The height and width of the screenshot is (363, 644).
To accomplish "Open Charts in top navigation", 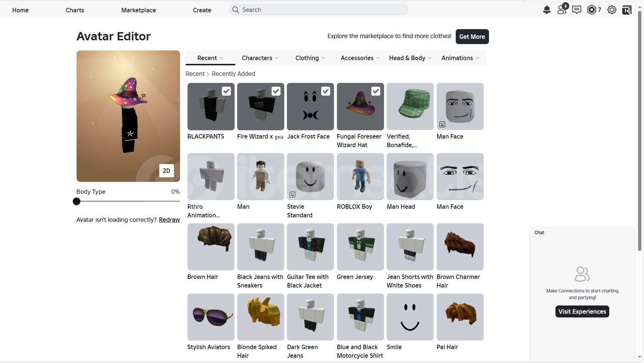I will click(x=75, y=10).
